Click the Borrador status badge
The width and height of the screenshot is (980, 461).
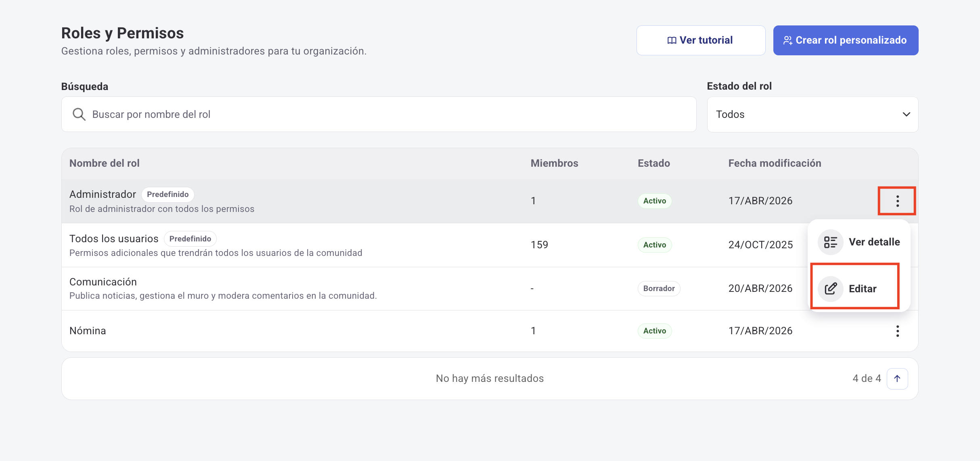coord(659,289)
